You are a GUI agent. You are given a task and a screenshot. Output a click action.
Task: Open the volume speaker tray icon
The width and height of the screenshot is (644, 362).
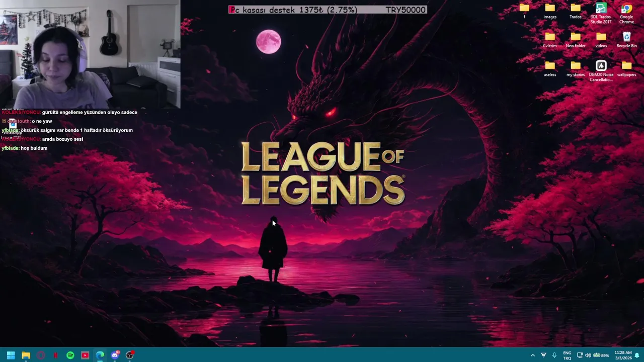click(x=588, y=355)
